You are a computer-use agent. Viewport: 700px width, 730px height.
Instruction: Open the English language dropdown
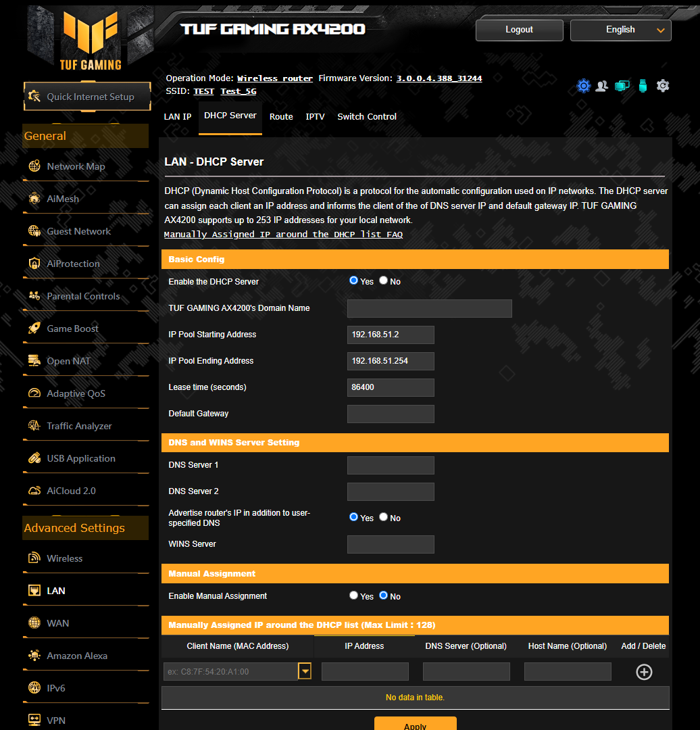[620, 30]
